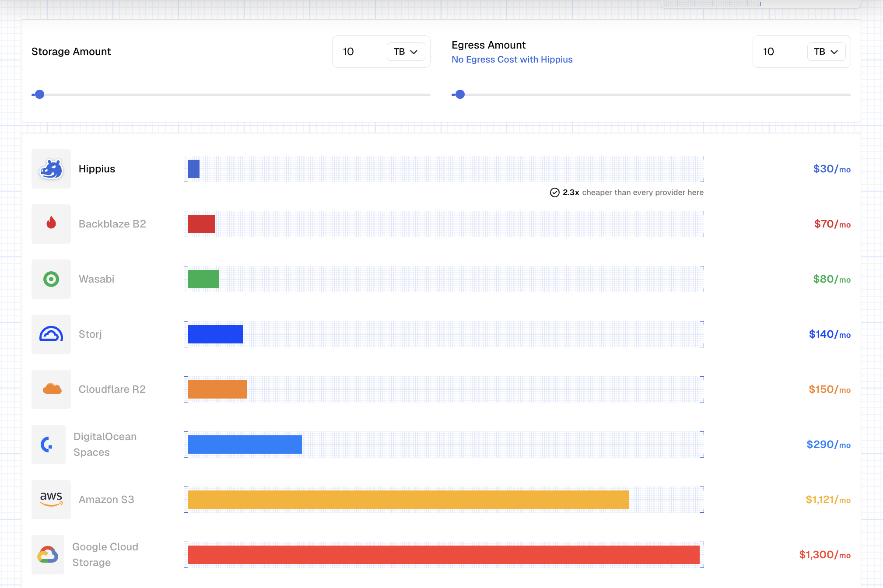Click the $80/mo Wasabi price
Screen dimensions: 883x588
tap(832, 279)
